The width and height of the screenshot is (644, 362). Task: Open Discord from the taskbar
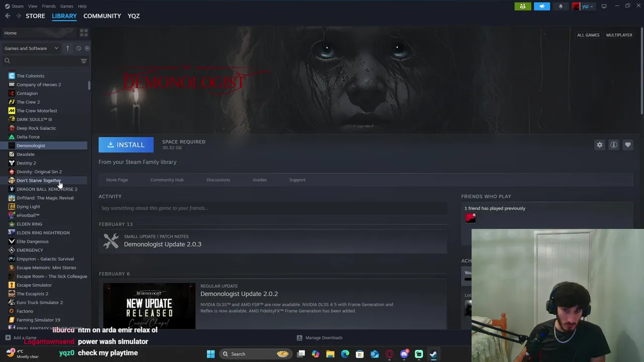coord(404,354)
